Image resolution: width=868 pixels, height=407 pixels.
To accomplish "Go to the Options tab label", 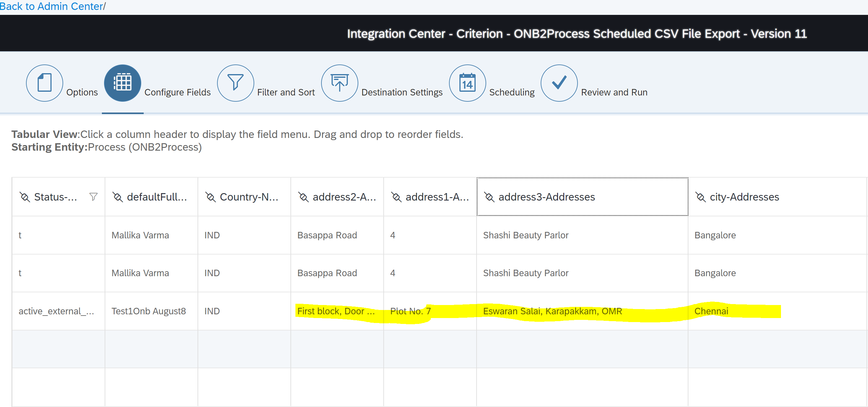I will (x=82, y=92).
